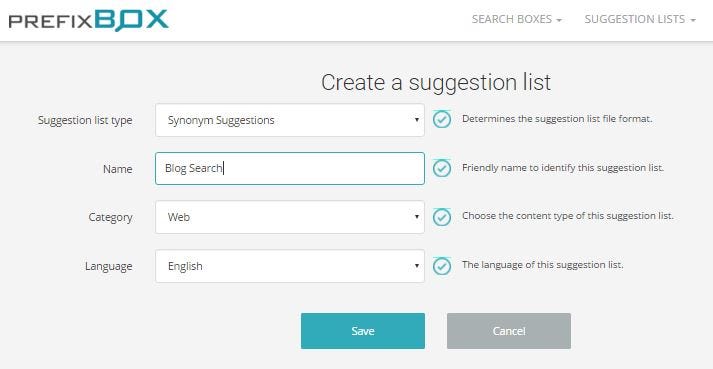Click the arrow of the English language select
The width and height of the screenshot is (713, 369).
[x=417, y=266]
